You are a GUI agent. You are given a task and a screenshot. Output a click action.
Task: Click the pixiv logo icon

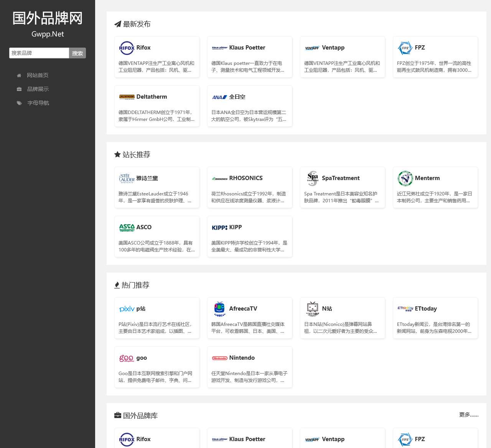[127, 309]
